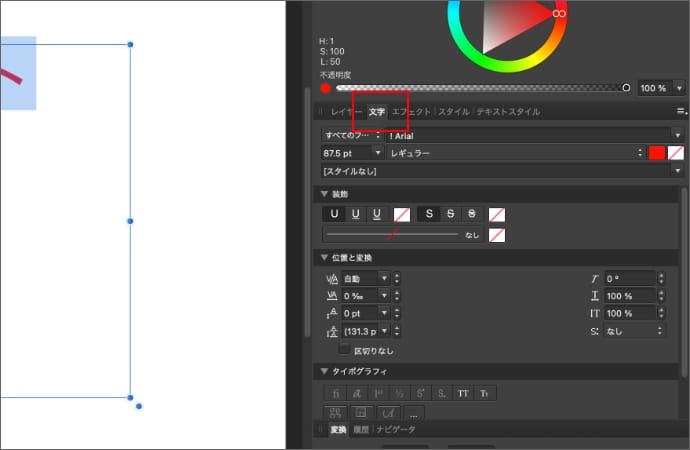Collapse the タイポグラフィ section
This screenshot has height=450, width=690.
324,371
